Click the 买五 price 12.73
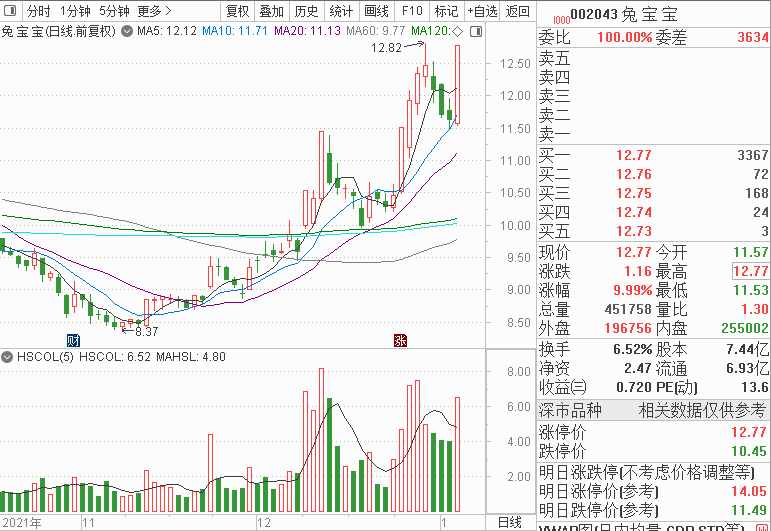Screen dimensions: 771x531 634,232
